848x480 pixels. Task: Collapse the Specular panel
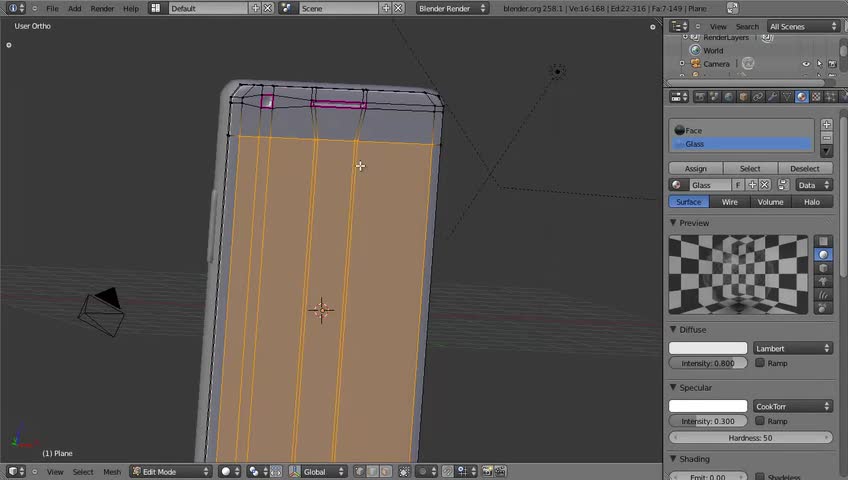673,387
